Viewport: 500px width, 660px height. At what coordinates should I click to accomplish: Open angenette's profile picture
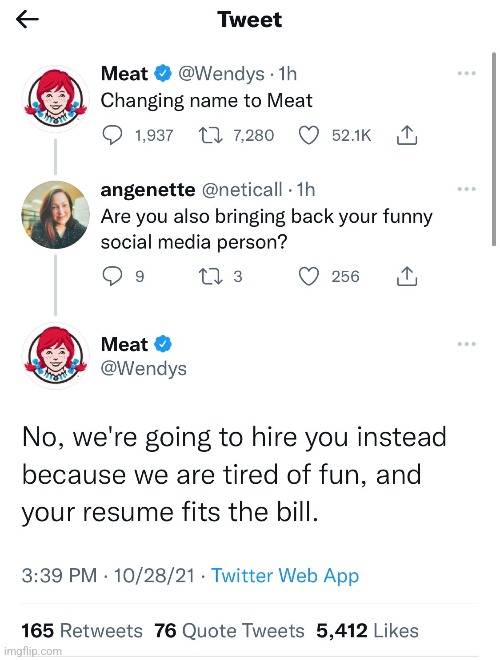55,215
